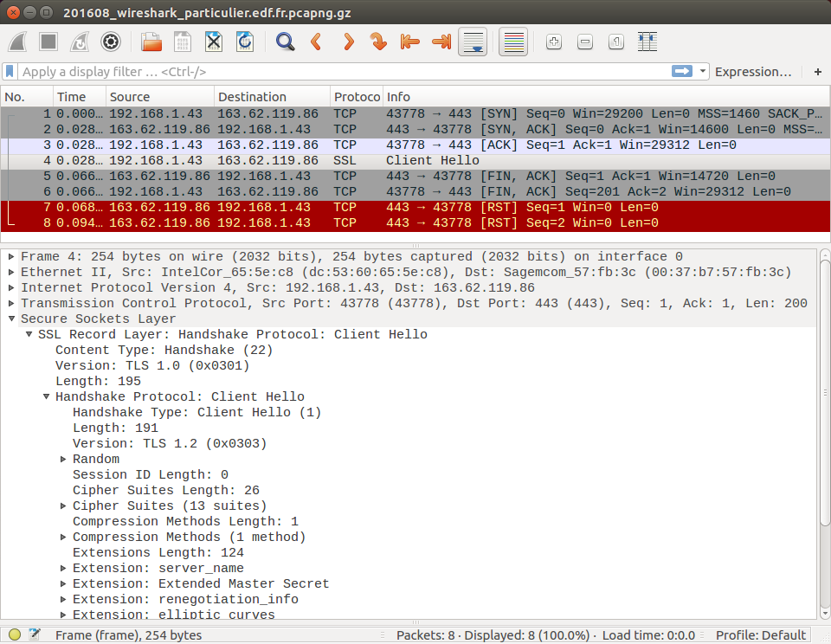Click the magnifier find packet icon
This screenshot has height=644, width=831.
pyautogui.click(x=285, y=42)
